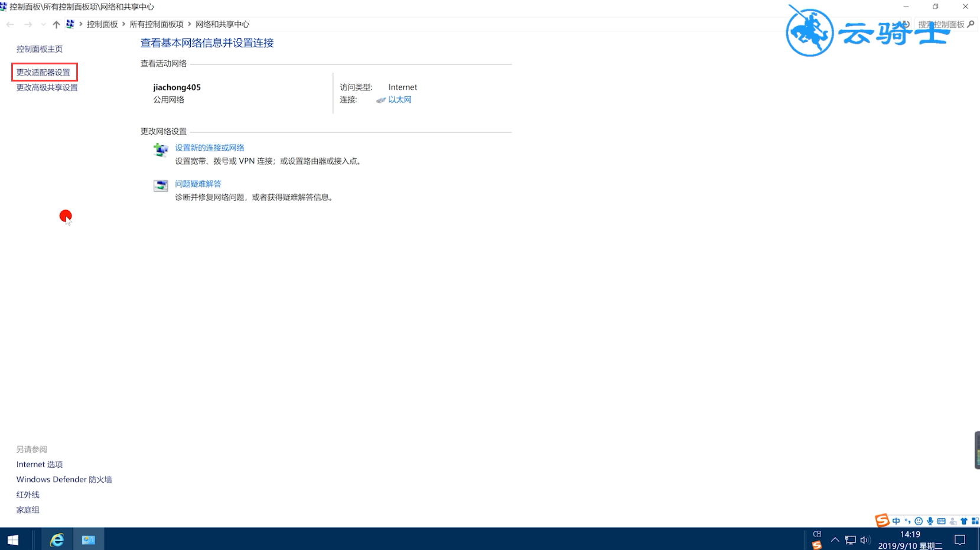980x550 pixels.
Task: Click the Forward navigation arrow
Action: pyautogui.click(x=28, y=24)
